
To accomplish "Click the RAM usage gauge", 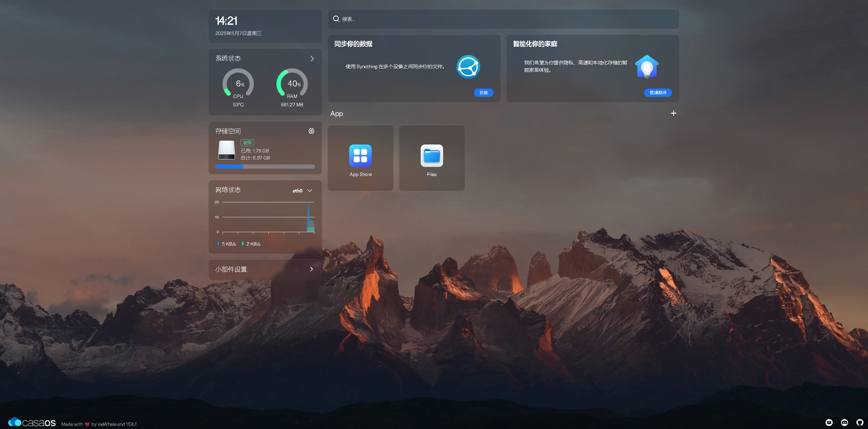I will [x=292, y=84].
